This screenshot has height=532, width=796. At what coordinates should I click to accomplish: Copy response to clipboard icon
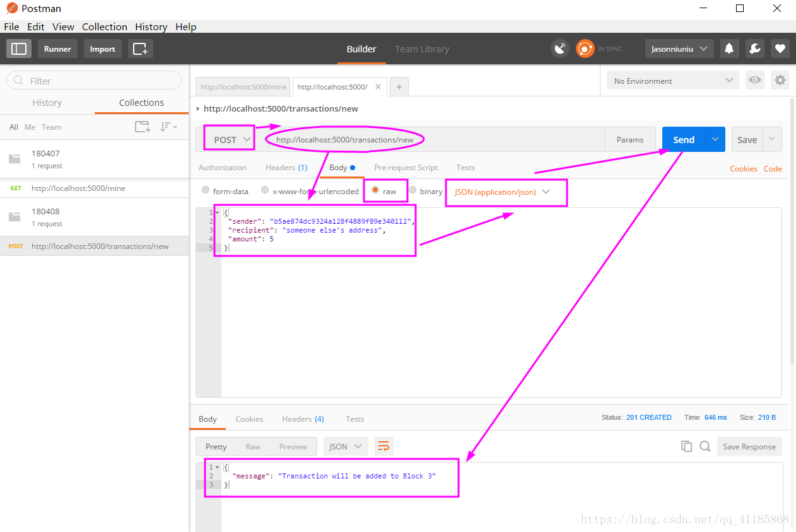point(686,446)
